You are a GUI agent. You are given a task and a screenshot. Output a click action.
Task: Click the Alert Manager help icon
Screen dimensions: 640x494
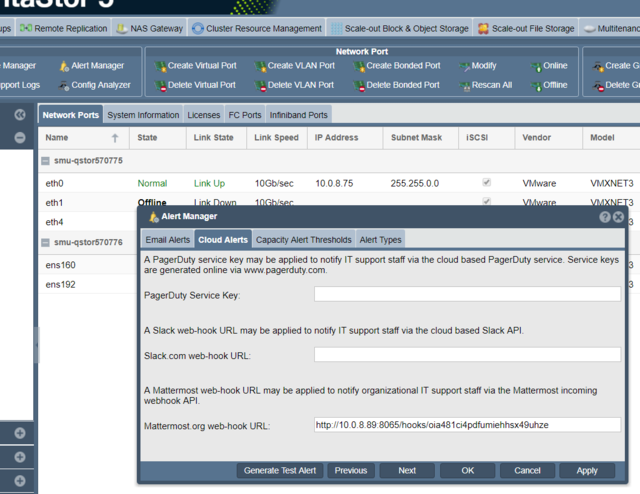pos(604,217)
